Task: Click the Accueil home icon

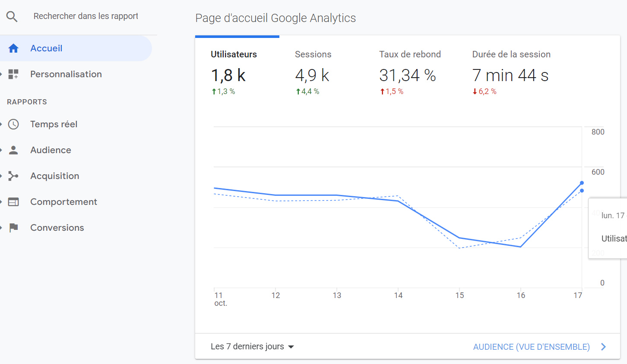Action: click(x=13, y=48)
